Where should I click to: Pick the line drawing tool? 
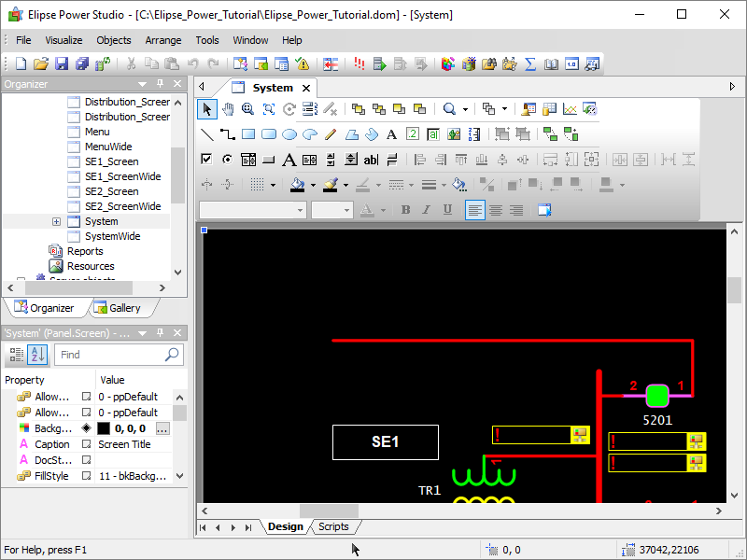207,134
